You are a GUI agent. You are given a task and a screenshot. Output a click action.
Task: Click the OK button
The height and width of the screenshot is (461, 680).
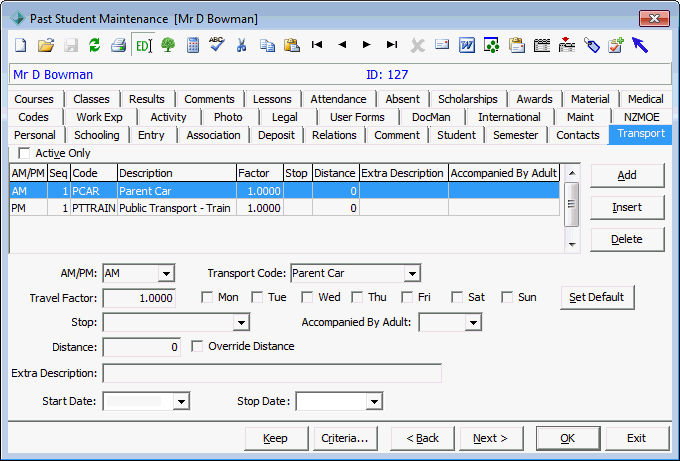pyautogui.click(x=568, y=438)
